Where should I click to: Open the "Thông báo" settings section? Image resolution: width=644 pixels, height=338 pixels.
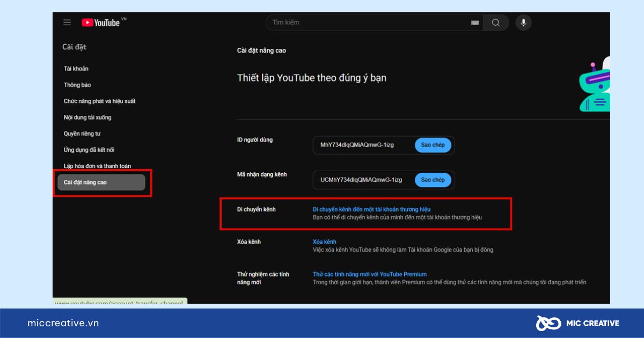(x=78, y=85)
